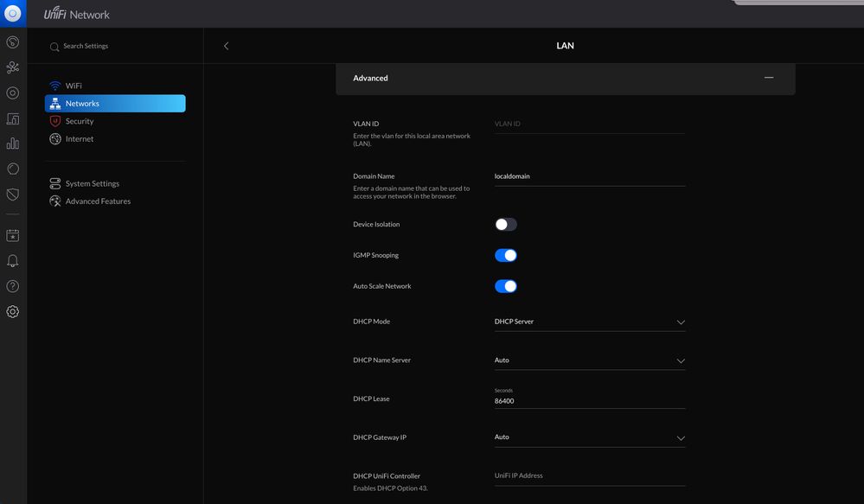
Task: Select the network Topology icon
Action: pyautogui.click(x=12, y=67)
